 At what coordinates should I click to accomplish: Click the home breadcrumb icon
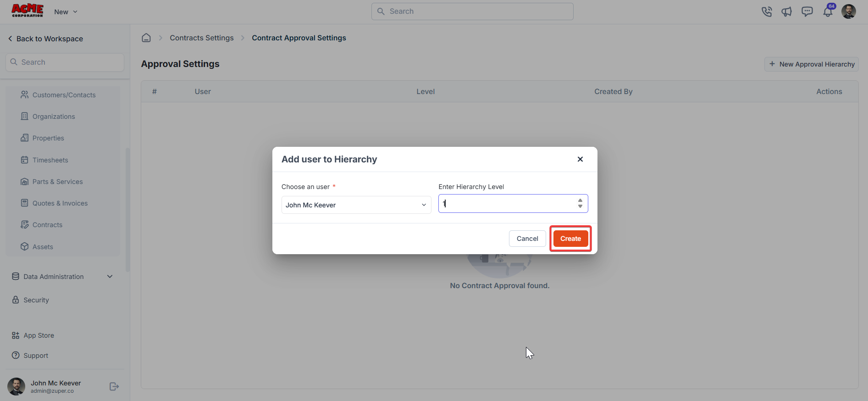[146, 38]
